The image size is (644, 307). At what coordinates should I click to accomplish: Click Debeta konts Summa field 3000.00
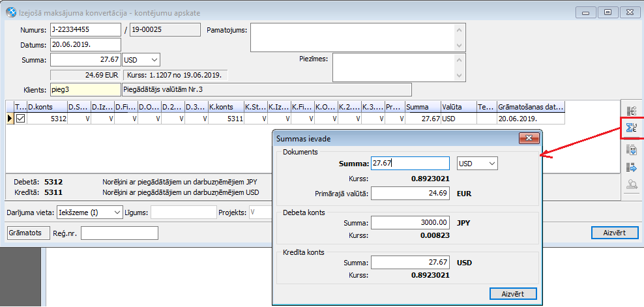coord(410,224)
